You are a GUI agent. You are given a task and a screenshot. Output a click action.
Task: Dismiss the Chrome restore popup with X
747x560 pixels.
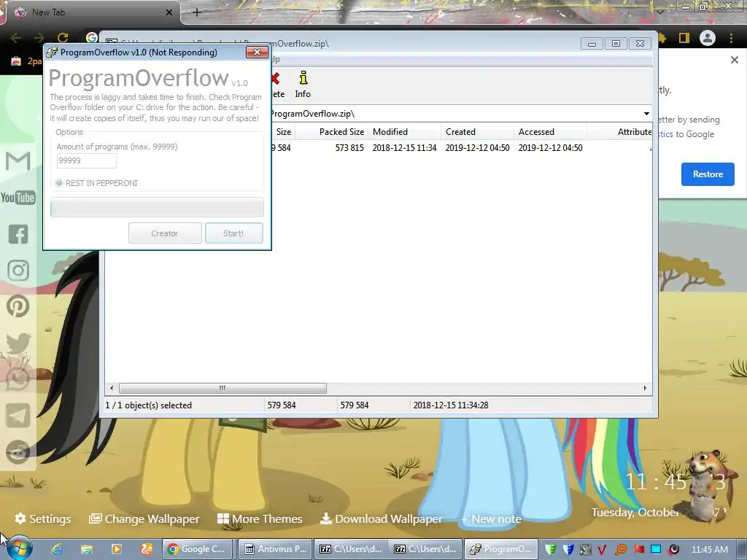click(734, 60)
